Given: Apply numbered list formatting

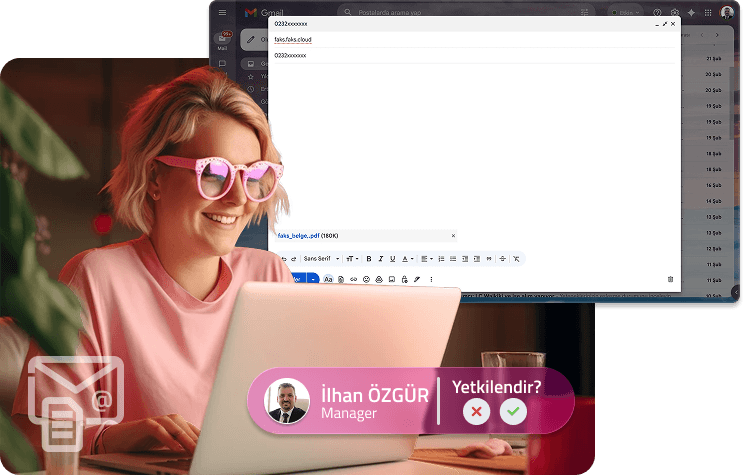Looking at the screenshot, I should 441,259.
